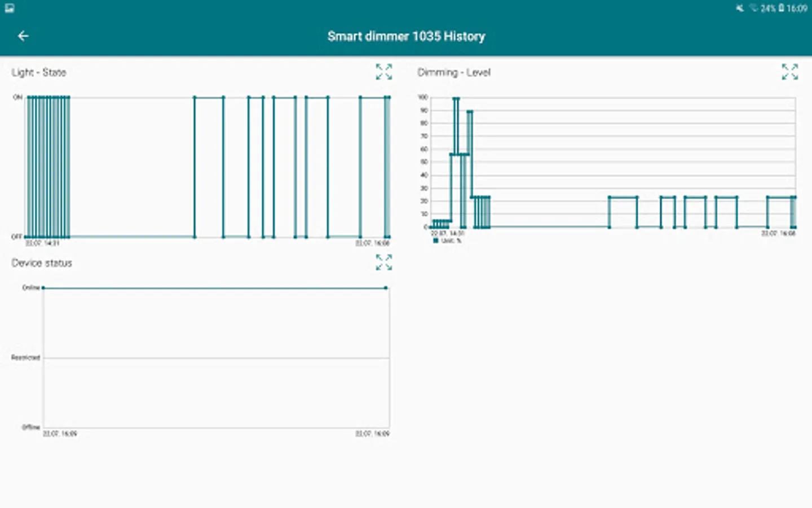Viewport: 812px width, 508px height.
Task: Click the 100 axis value in Dimming chart
Action: tap(423, 97)
